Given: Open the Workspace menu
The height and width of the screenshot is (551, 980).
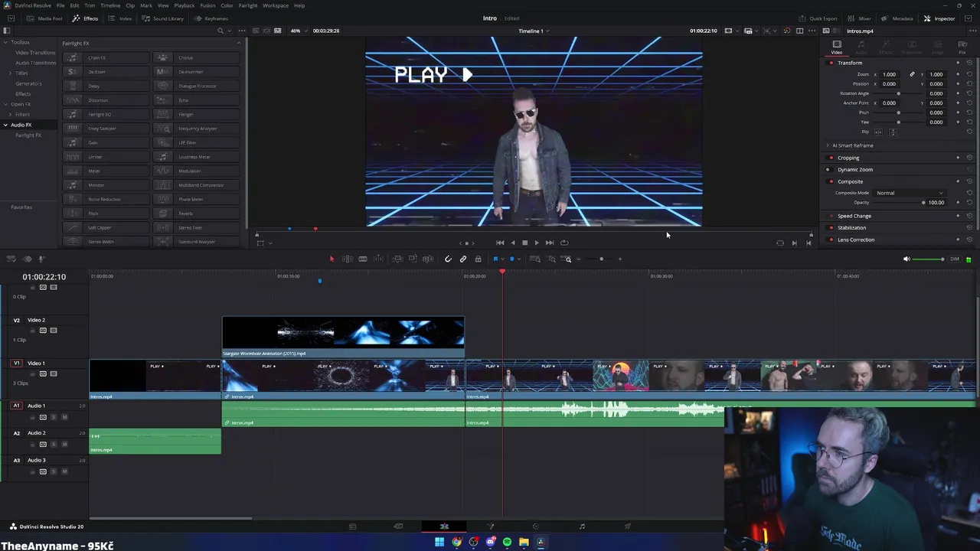Looking at the screenshot, I should 276,5.
